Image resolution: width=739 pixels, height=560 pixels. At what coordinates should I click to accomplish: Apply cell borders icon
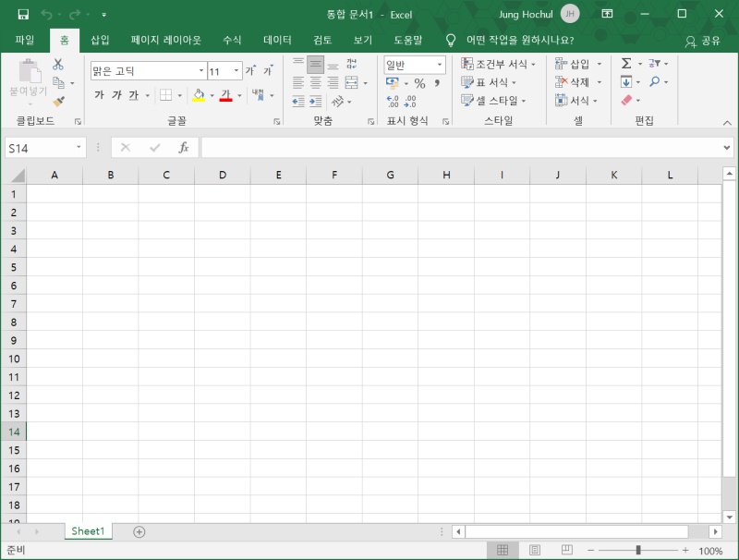click(166, 95)
